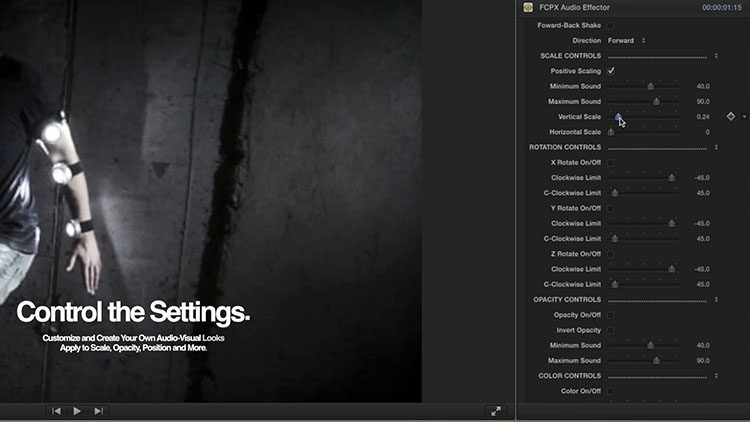750x422 pixels.
Task: Click the Horizontal Scale value 0
Action: (x=707, y=132)
